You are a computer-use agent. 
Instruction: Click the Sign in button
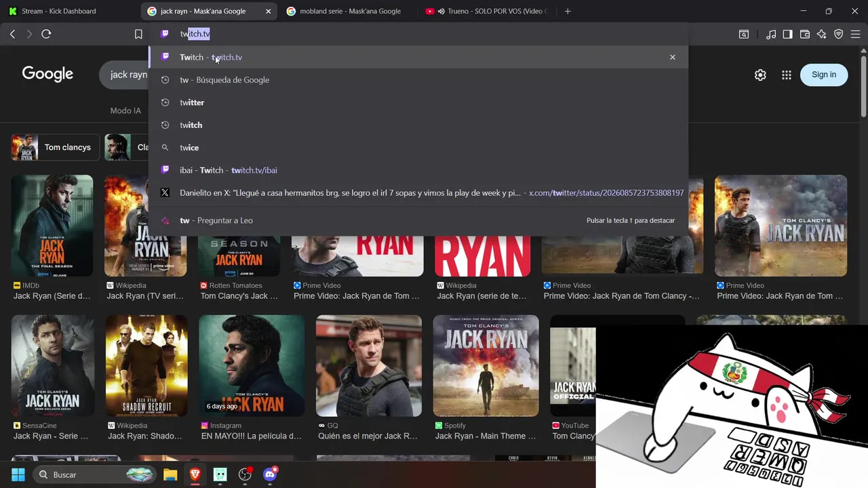[x=824, y=75]
